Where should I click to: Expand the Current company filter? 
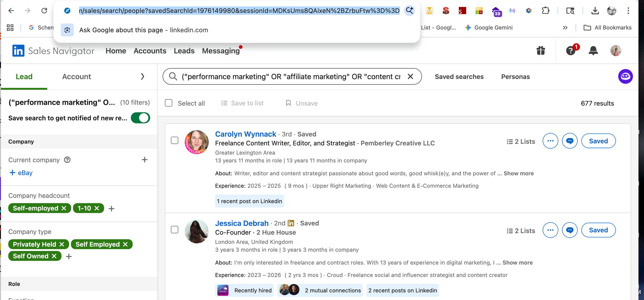[x=145, y=160]
